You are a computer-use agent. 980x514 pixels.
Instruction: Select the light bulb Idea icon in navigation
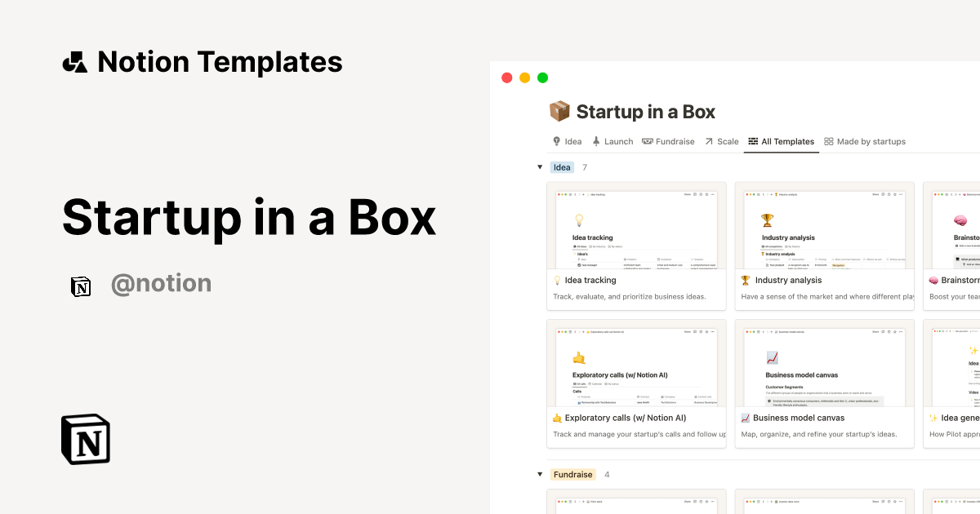(x=556, y=141)
